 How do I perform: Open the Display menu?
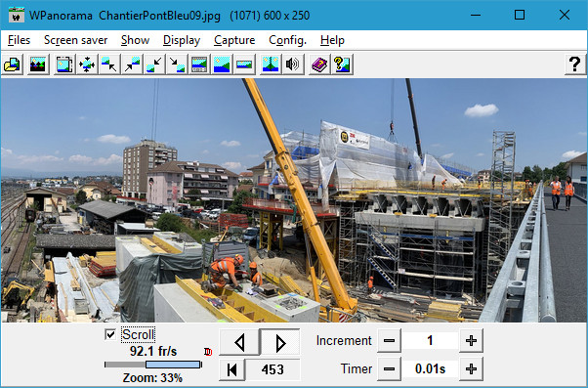[182, 40]
